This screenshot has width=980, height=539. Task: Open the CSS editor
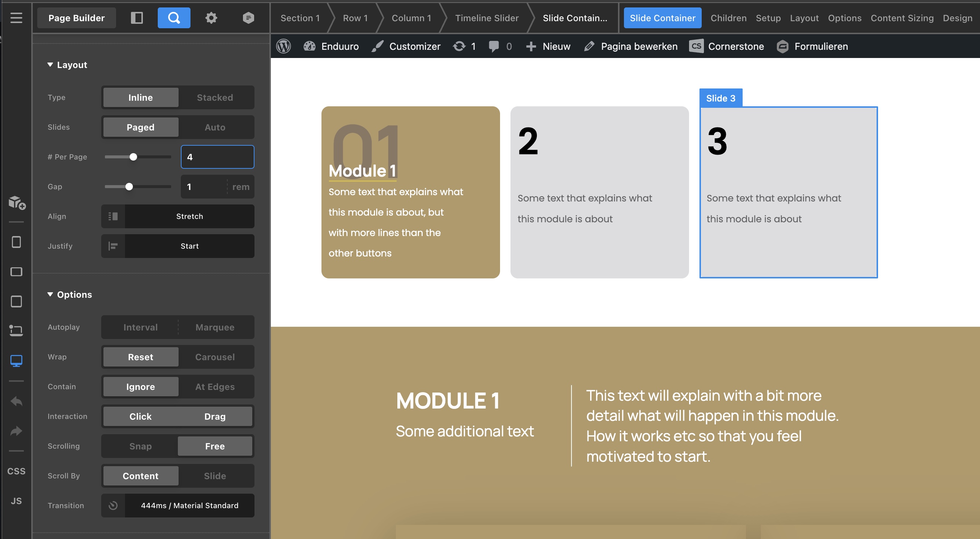tap(16, 471)
